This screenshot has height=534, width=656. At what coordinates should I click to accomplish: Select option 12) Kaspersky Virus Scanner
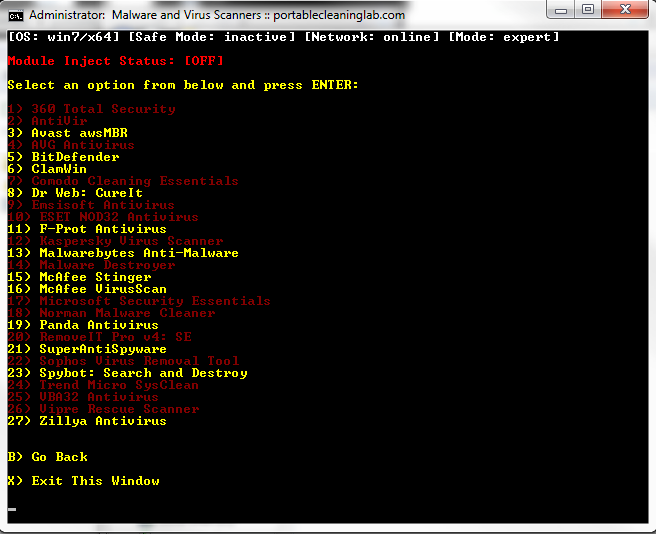(x=115, y=241)
